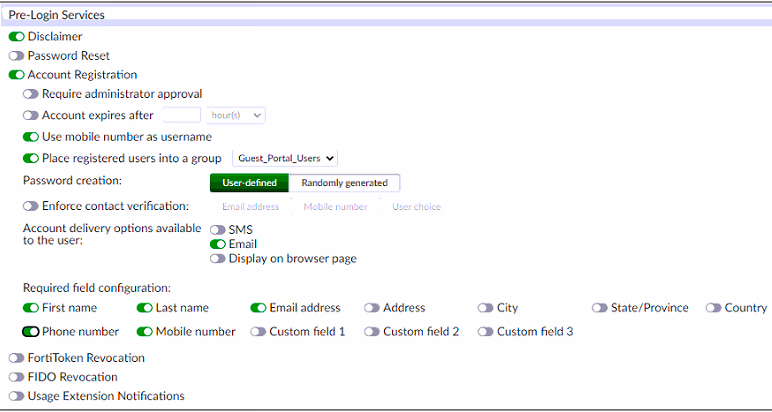Choose Email address verification option
Image resolution: width=772 pixels, height=412 pixels.
(x=250, y=207)
